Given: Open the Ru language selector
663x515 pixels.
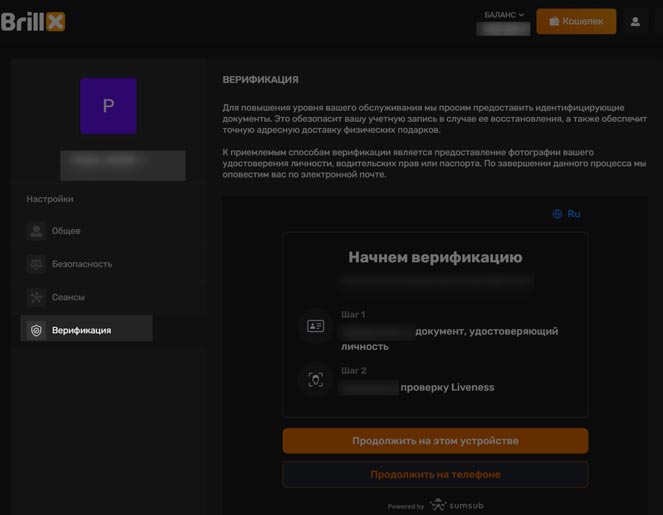Looking at the screenshot, I should pos(573,214).
